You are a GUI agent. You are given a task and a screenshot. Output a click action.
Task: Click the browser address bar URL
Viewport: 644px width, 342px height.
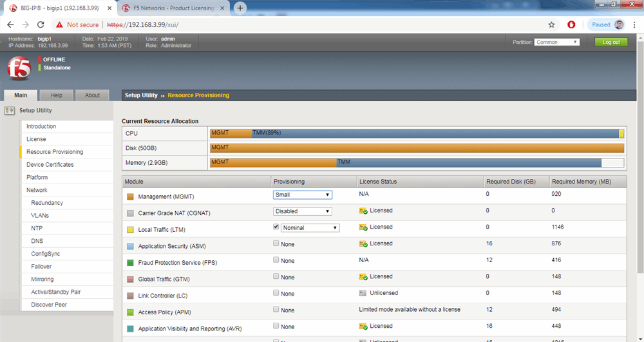tap(143, 24)
